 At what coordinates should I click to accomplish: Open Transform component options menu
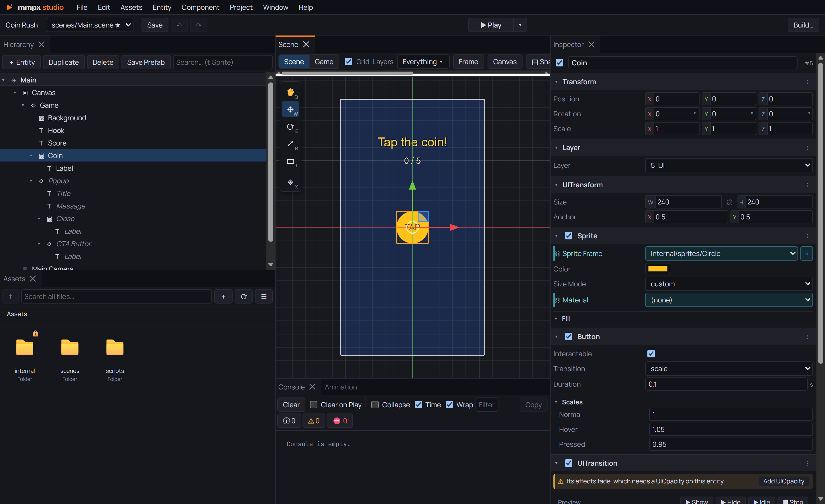tap(808, 82)
